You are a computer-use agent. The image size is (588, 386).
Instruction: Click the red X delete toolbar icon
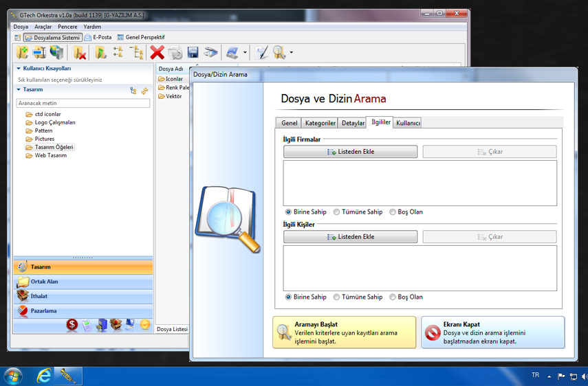pyautogui.click(x=157, y=52)
